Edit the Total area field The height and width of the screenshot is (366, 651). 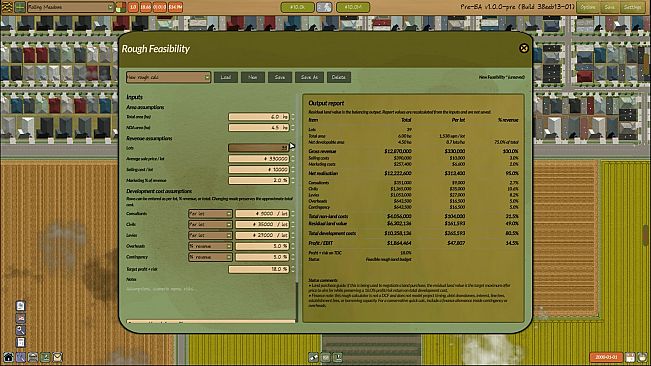(259, 117)
